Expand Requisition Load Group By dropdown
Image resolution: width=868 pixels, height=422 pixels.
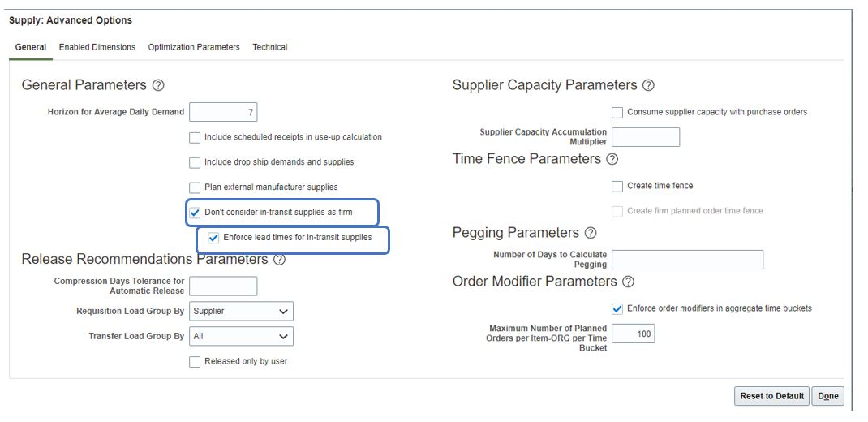(241, 311)
